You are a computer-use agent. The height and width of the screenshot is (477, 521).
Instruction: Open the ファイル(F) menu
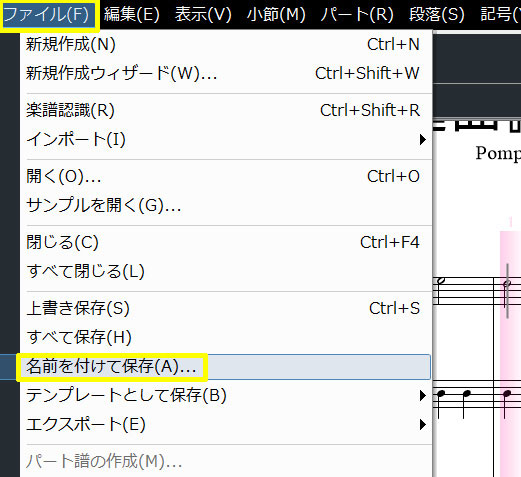click(47, 14)
